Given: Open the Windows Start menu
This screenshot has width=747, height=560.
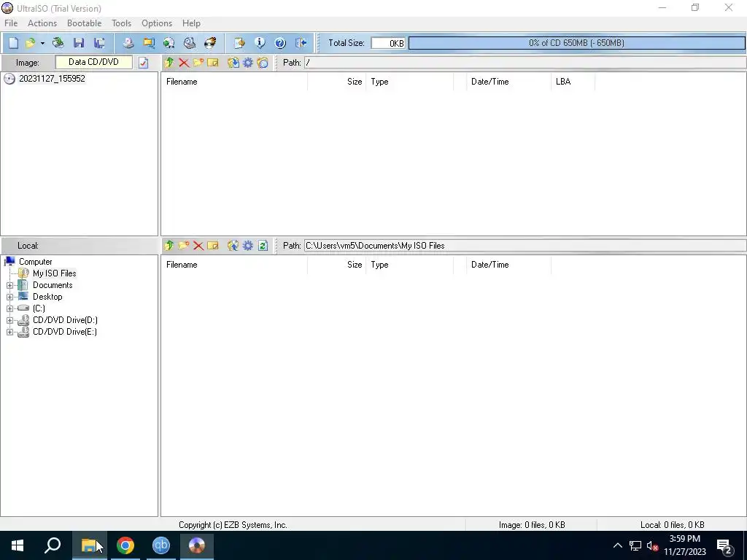Looking at the screenshot, I should tap(18, 545).
